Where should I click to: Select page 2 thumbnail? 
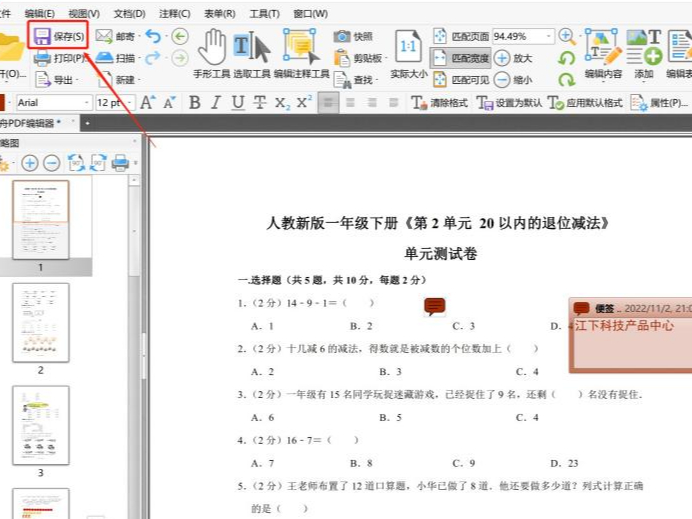[41, 323]
